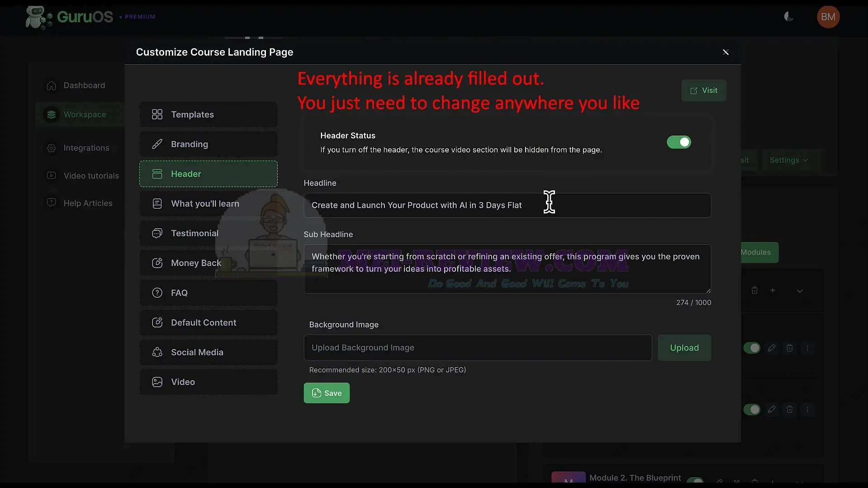
Task: Go to What you'll learn section
Action: 208,204
